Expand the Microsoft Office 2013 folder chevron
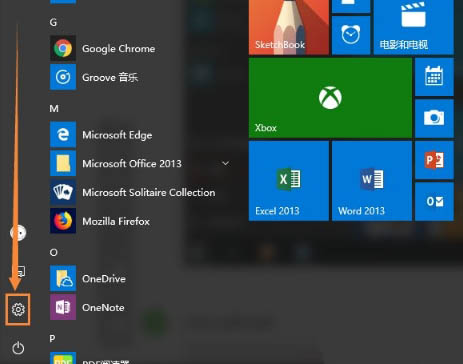 coord(226,163)
